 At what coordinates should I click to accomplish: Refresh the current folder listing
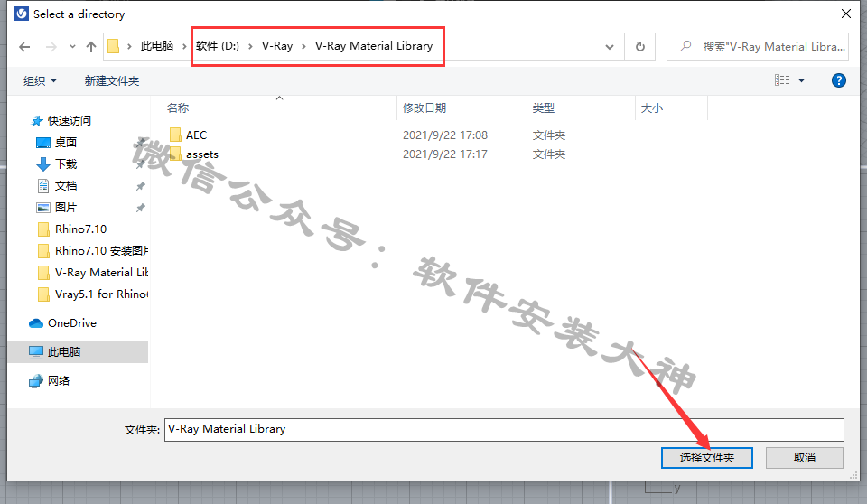639,46
